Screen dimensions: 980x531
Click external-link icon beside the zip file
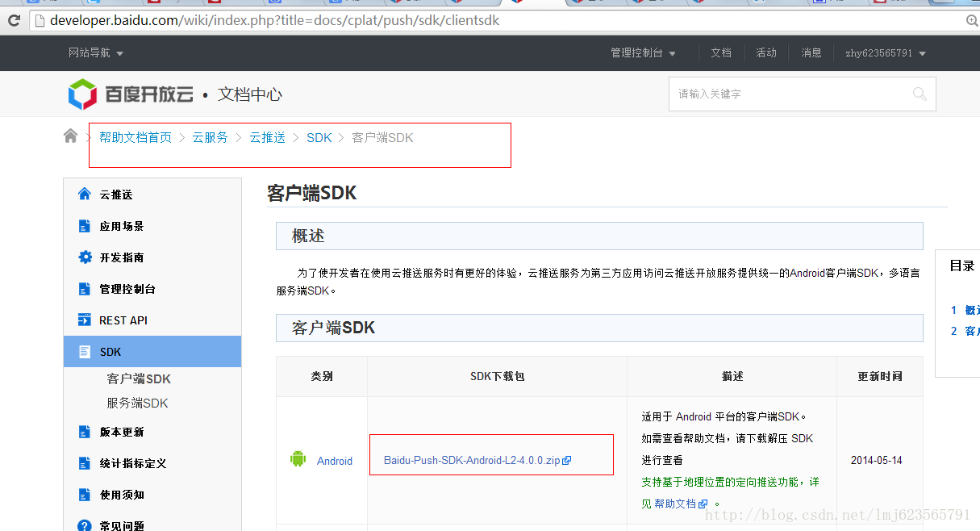pos(566,460)
